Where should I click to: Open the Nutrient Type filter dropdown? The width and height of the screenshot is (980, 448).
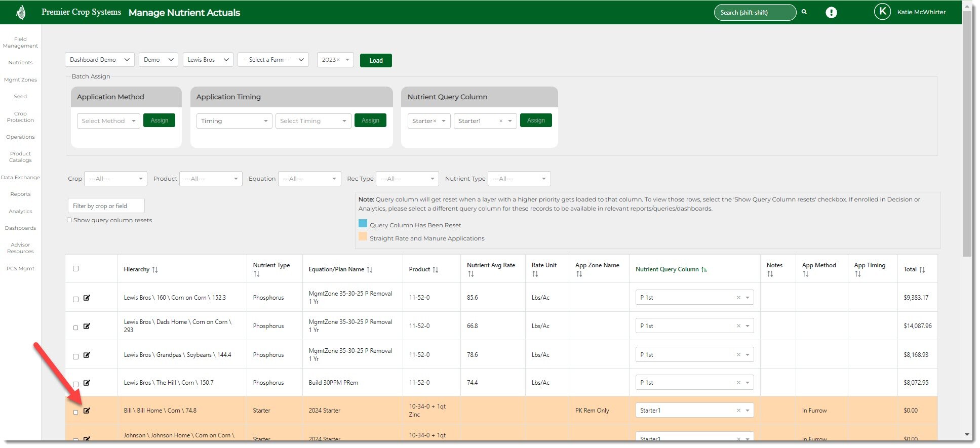[x=519, y=179]
